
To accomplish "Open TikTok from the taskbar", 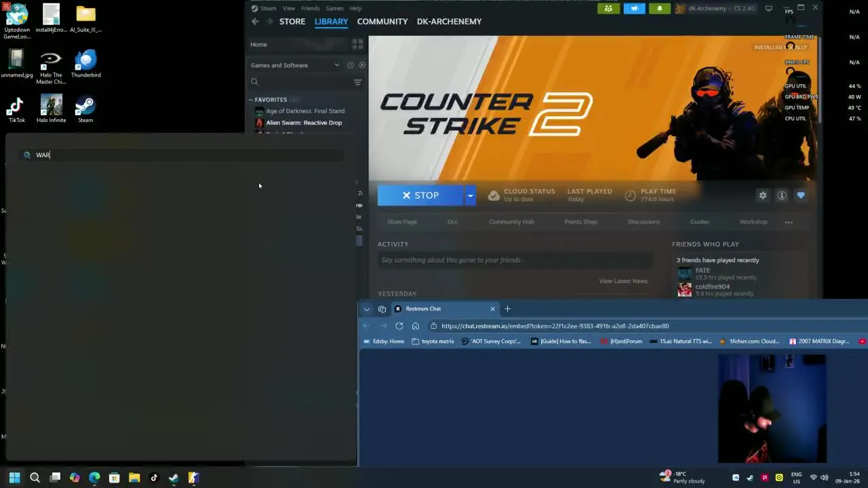I will 154,477.
